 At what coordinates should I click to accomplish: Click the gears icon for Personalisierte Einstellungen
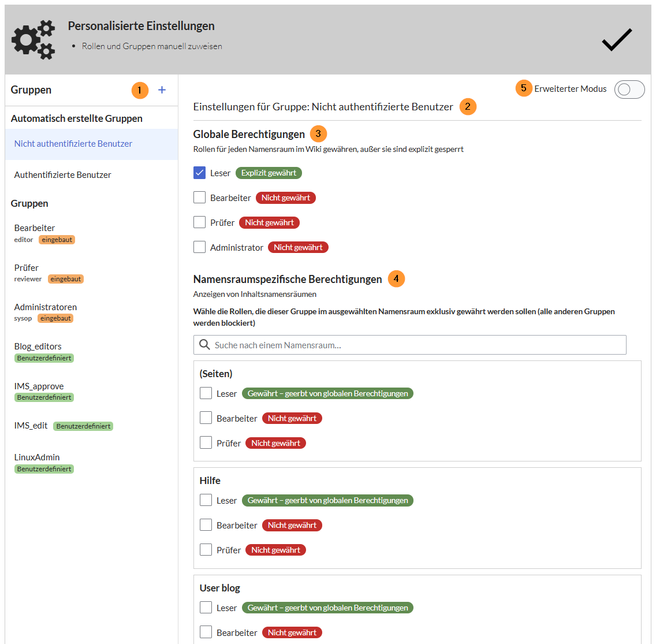click(33, 40)
